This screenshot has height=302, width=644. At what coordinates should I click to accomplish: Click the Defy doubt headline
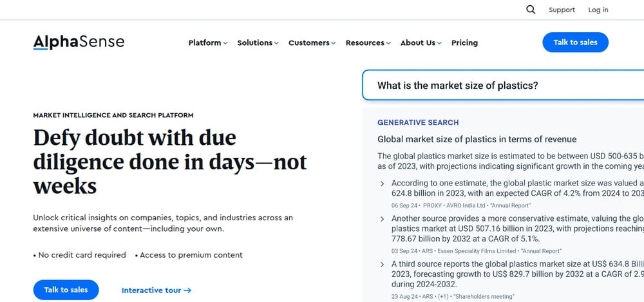170,162
